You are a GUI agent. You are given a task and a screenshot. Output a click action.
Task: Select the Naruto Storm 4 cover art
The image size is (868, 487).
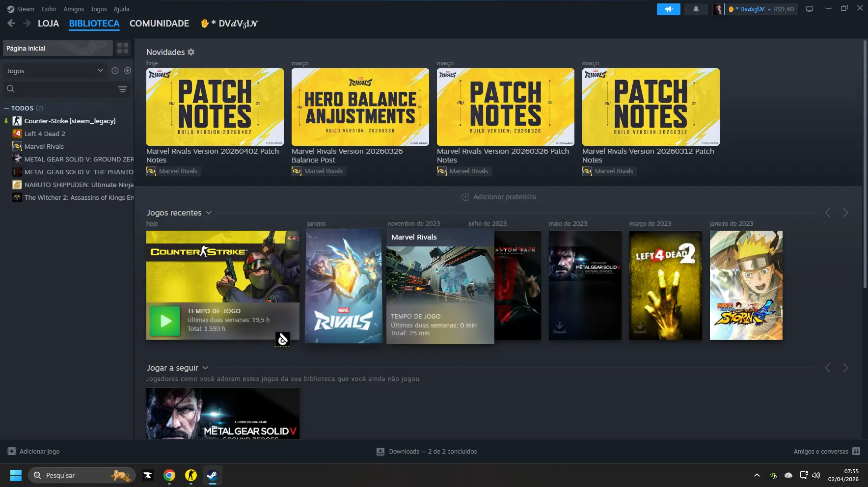tap(746, 285)
